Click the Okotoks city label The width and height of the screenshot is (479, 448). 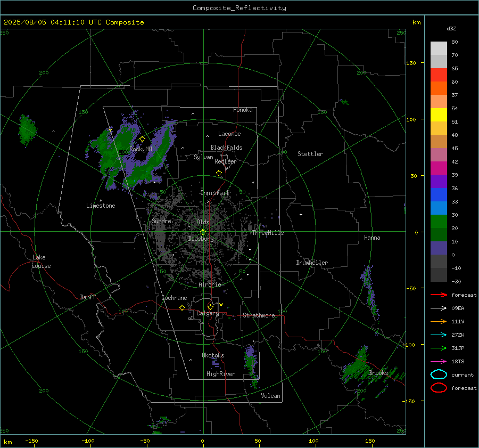tap(213, 355)
